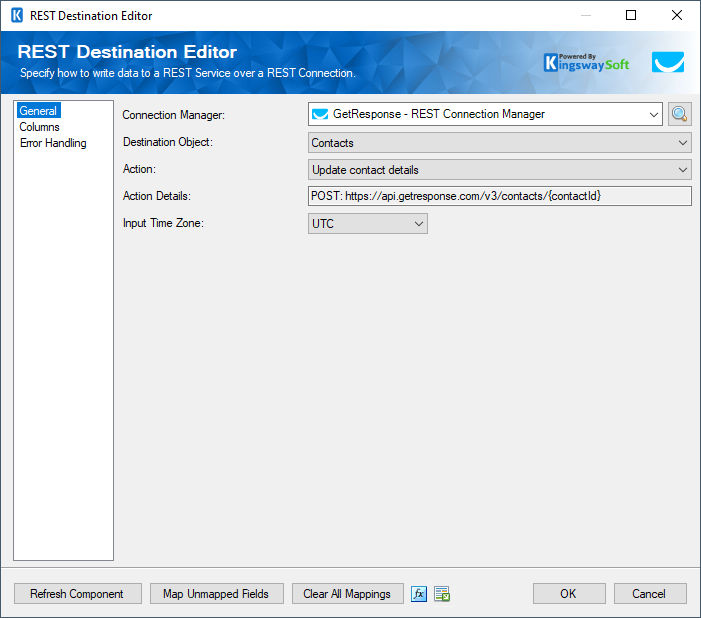Select the General page
701x618 pixels.
(38, 110)
